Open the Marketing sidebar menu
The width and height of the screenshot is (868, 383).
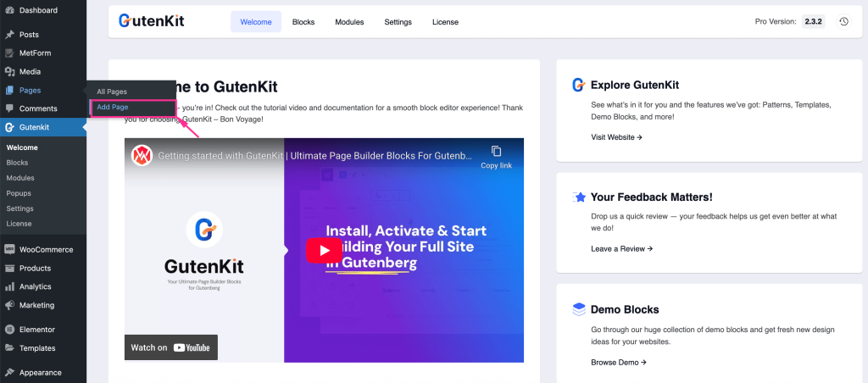click(x=36, y=305)
